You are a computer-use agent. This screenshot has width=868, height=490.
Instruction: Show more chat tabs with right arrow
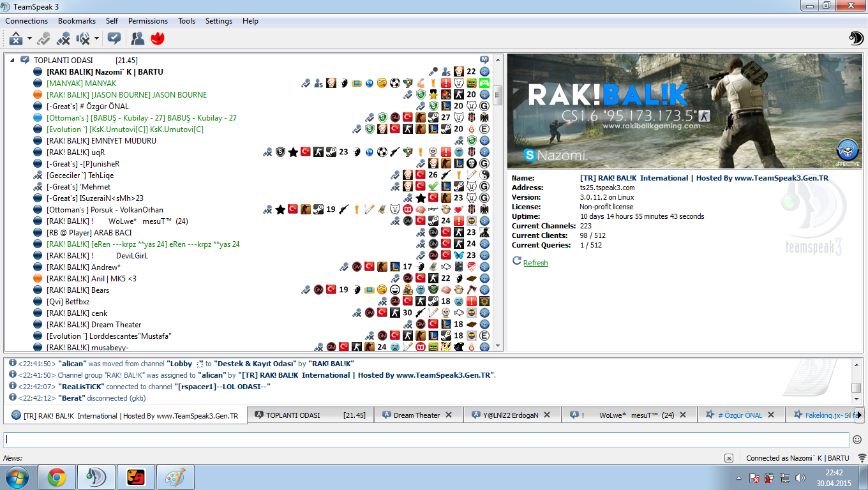click(859, 415)
